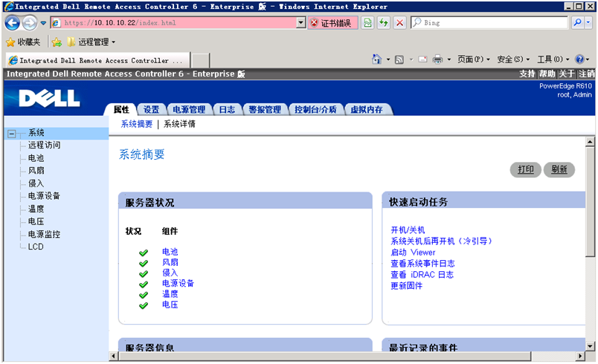Focus the Bing search box
Image resolution: width=598 pixels, height=364 pixels.
[489, 23]
